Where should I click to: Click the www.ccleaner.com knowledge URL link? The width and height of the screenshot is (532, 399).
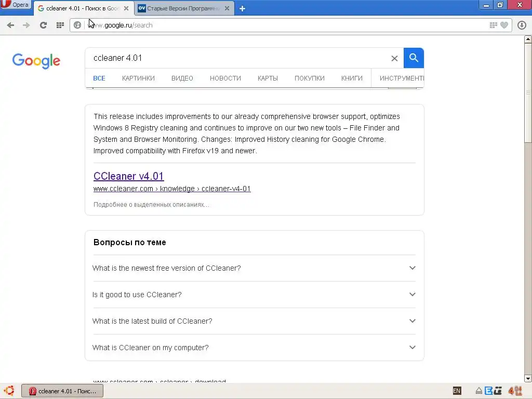172,189
